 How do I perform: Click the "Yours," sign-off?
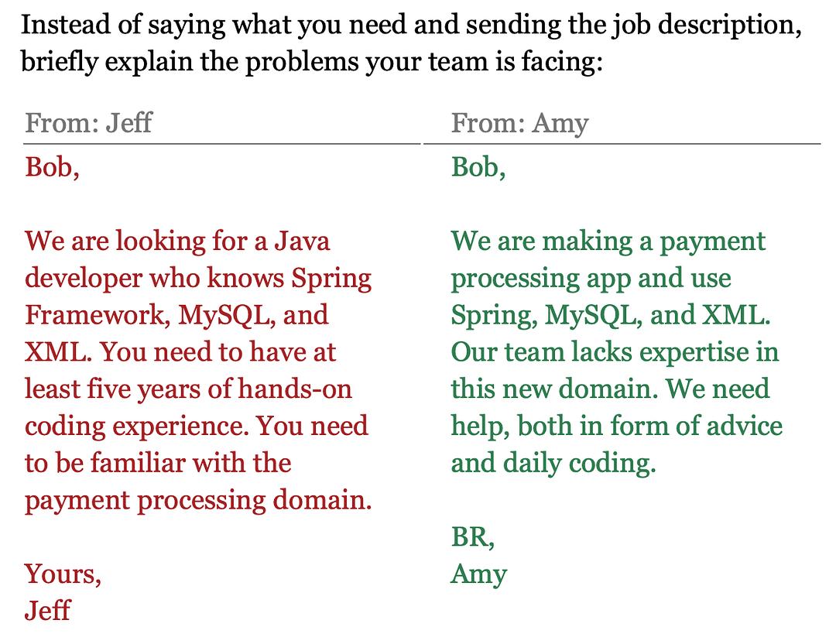click(63, 574)
